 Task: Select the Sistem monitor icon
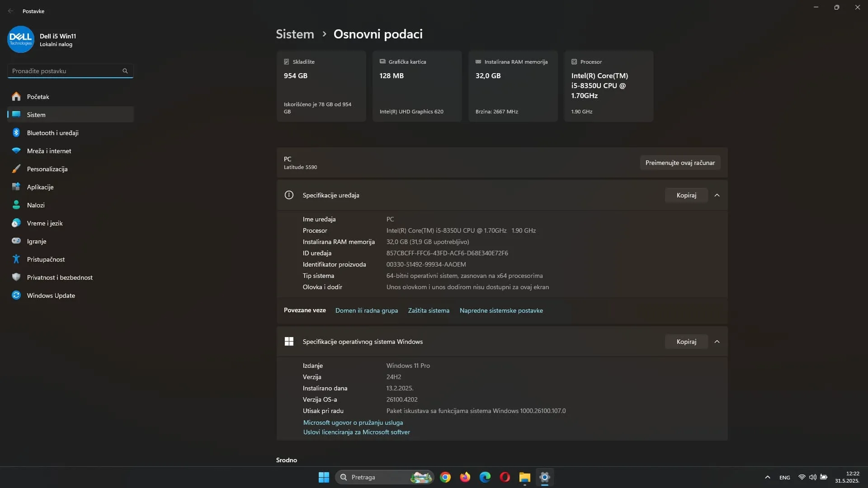pos(16,115)
